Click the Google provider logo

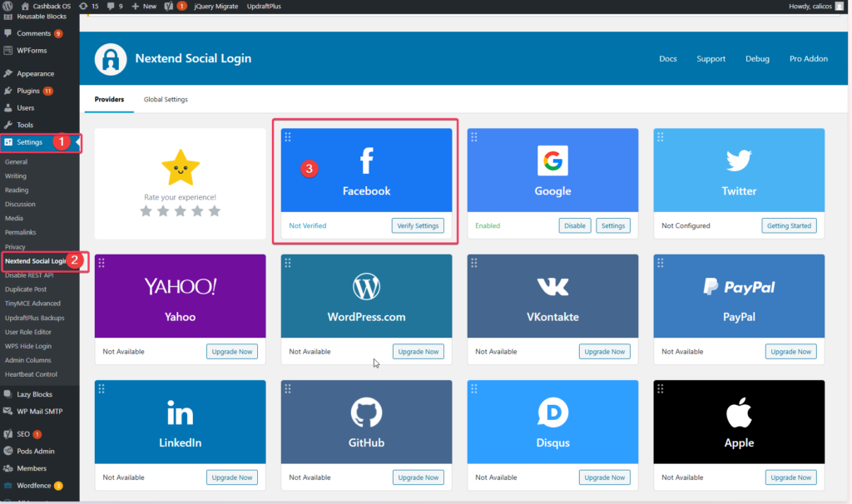pyautogui.click(x=552, y=161)
